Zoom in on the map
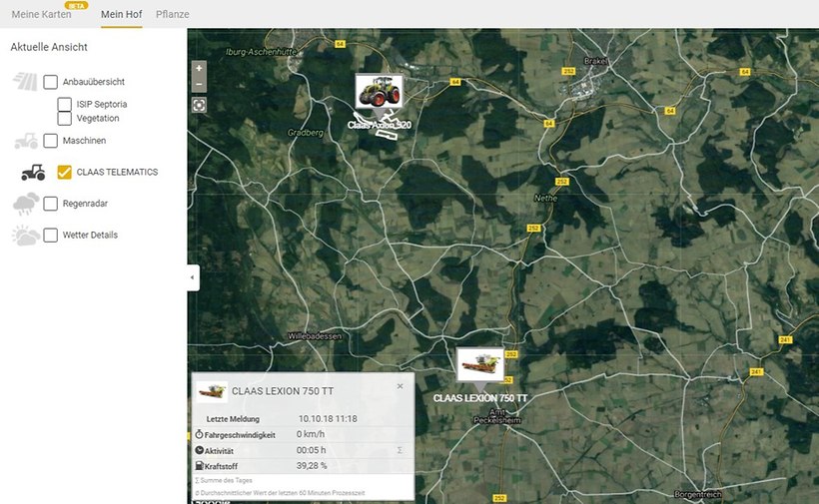 pyautogui.click(x=200, y=69)
